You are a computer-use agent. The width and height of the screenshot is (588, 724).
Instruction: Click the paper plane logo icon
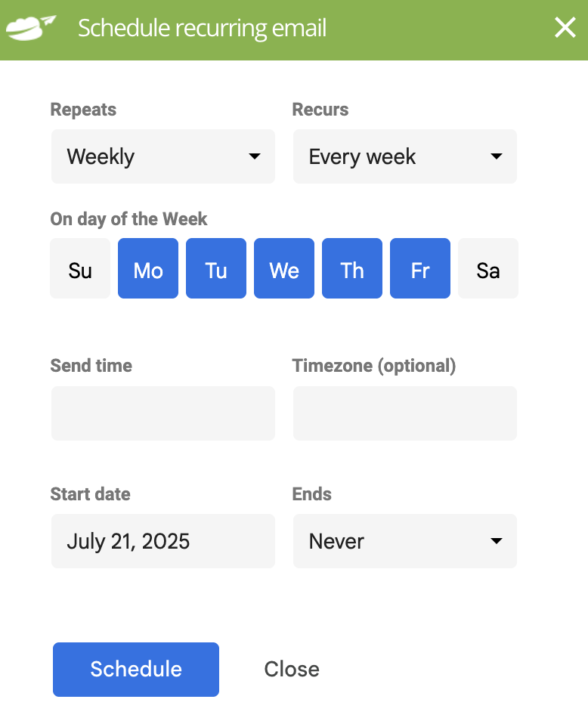31,28
